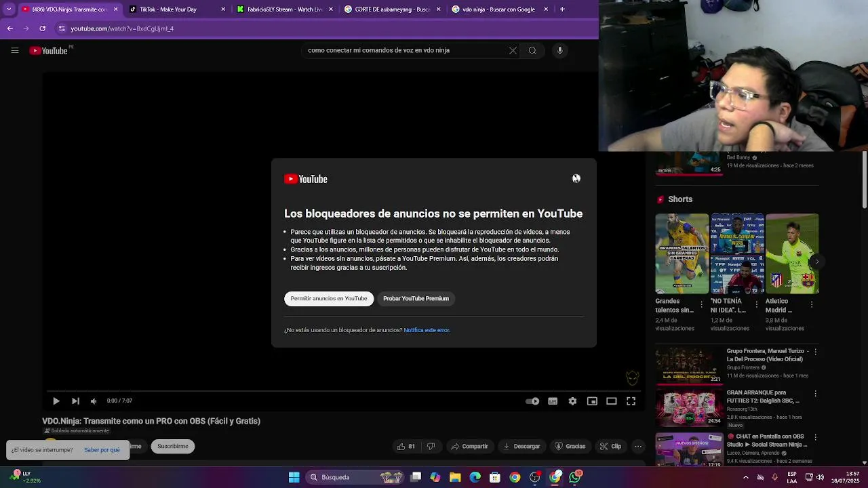Viewport: 868px width, 488px height.
Task: Open File Explorer from the taskbar
Action: tap(455, 477)
